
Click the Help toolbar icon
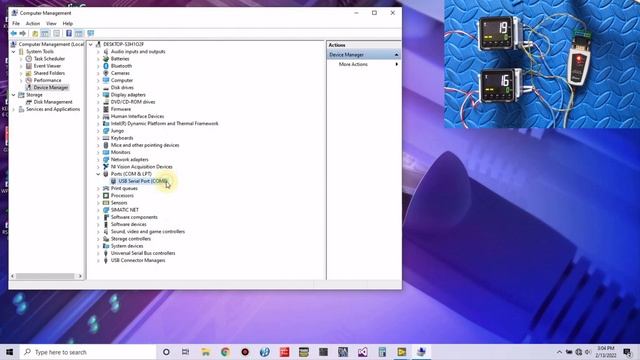pyautogui.click(x=69, y=33)
